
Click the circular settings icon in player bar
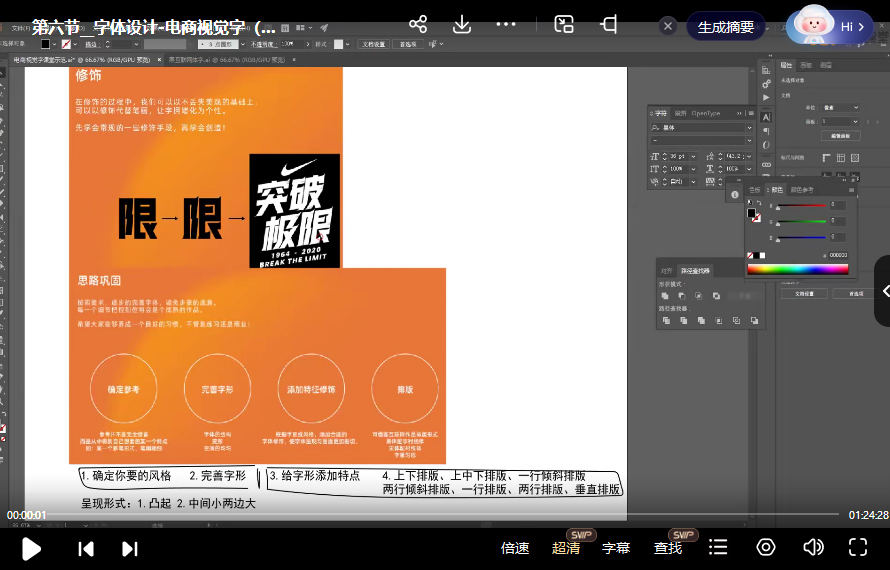(766, 547)
